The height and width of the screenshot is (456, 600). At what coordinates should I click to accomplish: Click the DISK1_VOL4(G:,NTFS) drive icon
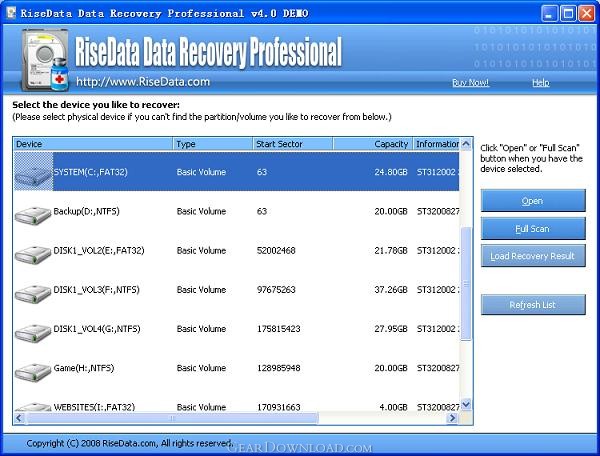click(x=33, y=333)
